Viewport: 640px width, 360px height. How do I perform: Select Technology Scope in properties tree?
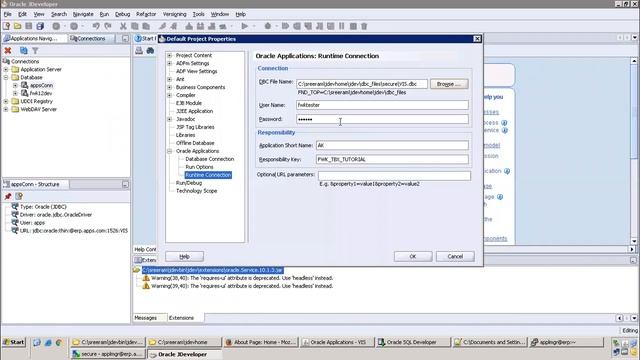point(196,191)
